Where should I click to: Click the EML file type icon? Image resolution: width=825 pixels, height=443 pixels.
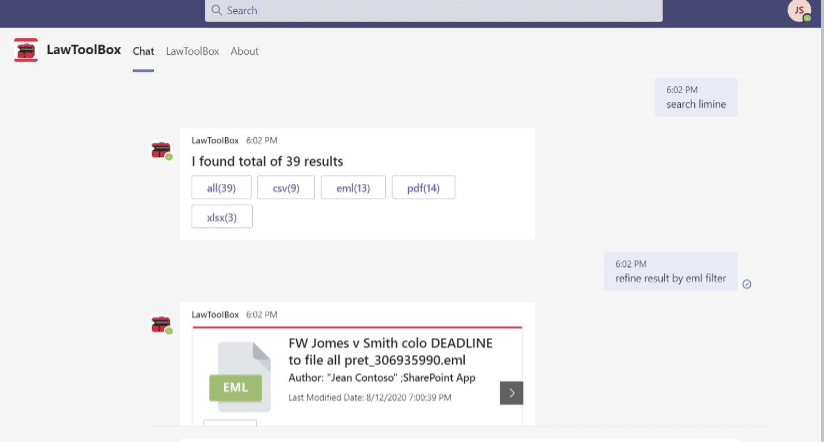pos(240,377)
